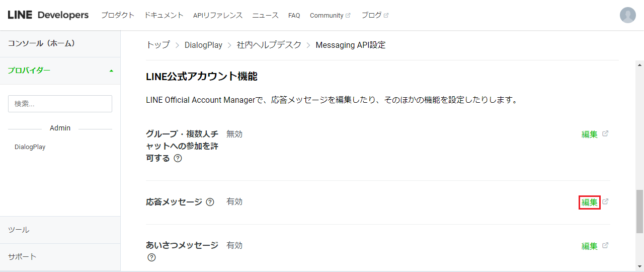Click the external-link icon beside Community

tap(348, 15)
